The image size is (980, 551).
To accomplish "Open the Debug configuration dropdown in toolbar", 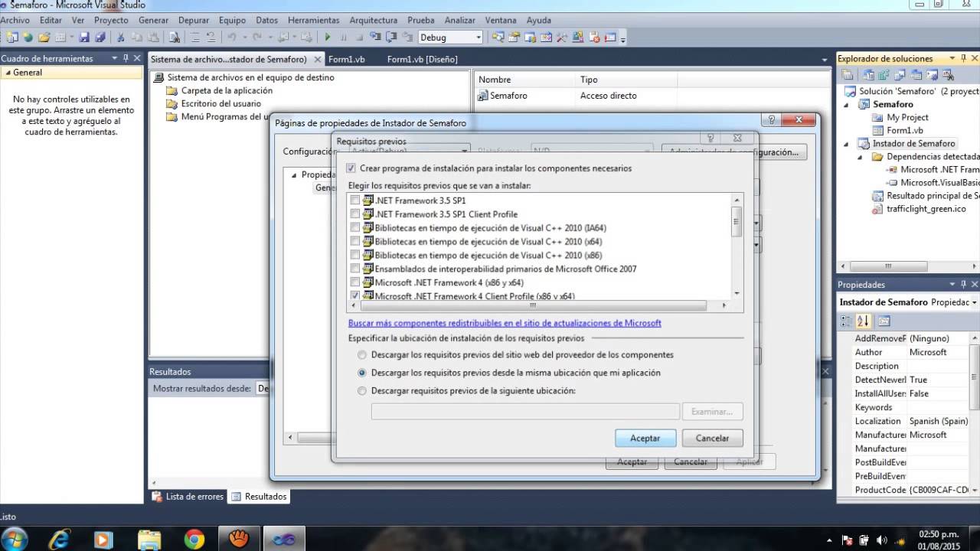I will point(479,37).
